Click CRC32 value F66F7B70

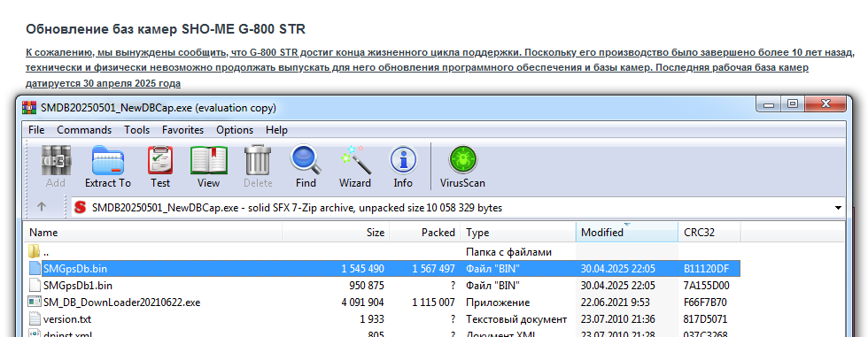pyautogui.click(x=705, y=303)
